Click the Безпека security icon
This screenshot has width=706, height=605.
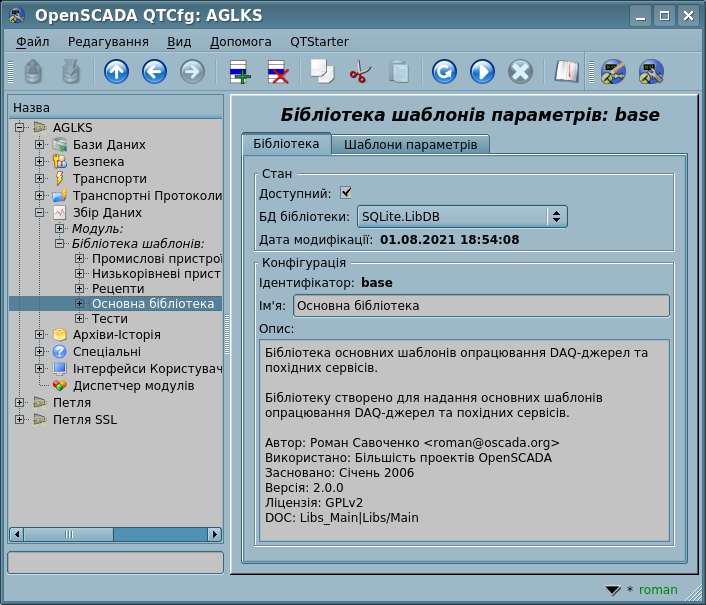pos(59,162)
